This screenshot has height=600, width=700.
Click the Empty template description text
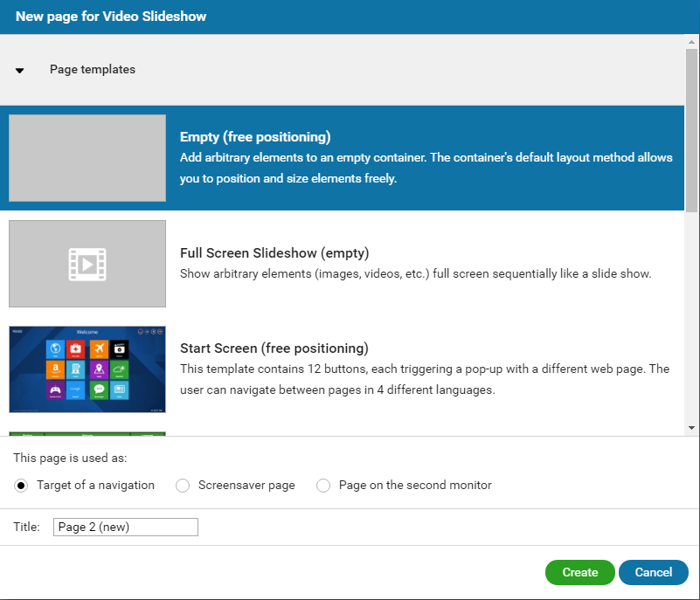pyautogui.click(x=426, y=168)
